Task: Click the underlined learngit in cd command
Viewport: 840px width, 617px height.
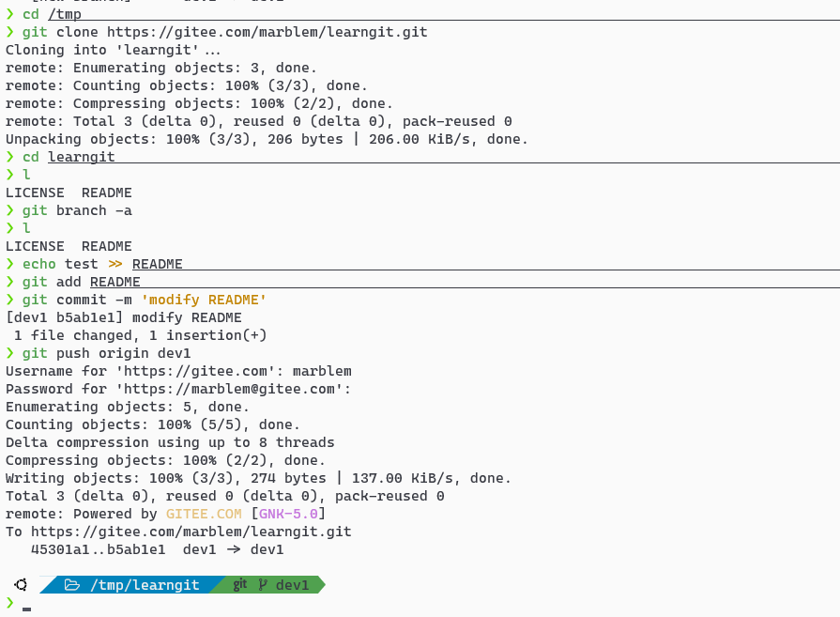Action: pyautogui.click(x=81, y=157)
